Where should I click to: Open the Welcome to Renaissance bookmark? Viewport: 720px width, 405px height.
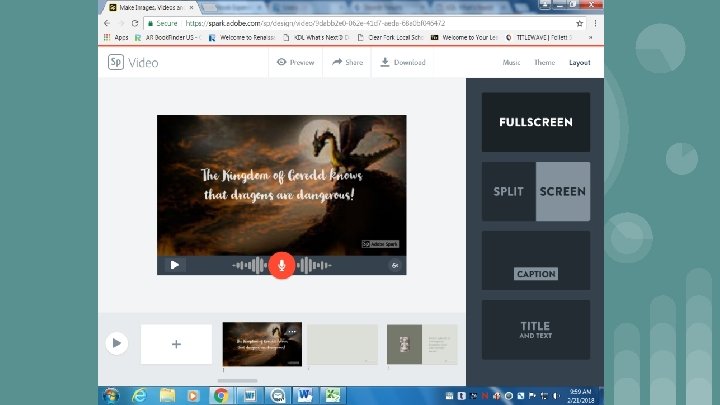coord(242,37)
